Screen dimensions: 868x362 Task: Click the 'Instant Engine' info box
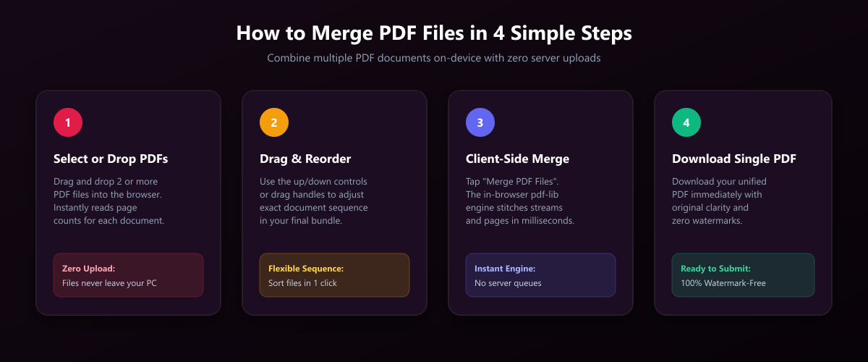[x=540, y=275]
